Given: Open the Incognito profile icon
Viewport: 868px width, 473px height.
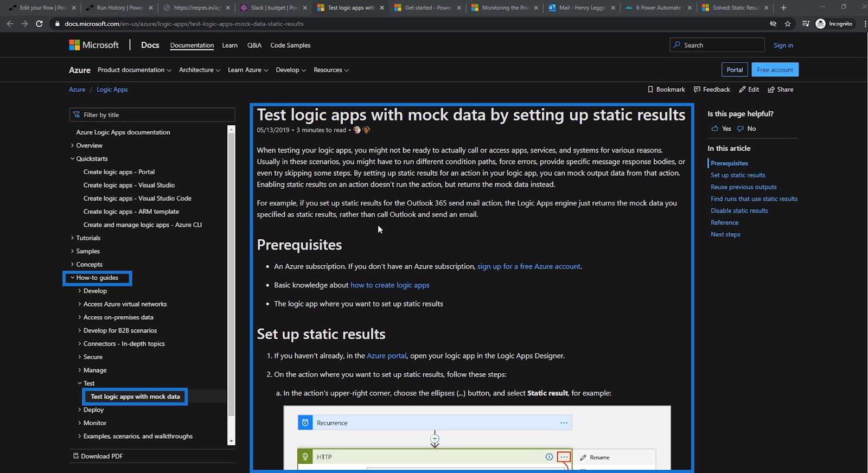Looking at the screenshot, I should click(x=820, y=24).
